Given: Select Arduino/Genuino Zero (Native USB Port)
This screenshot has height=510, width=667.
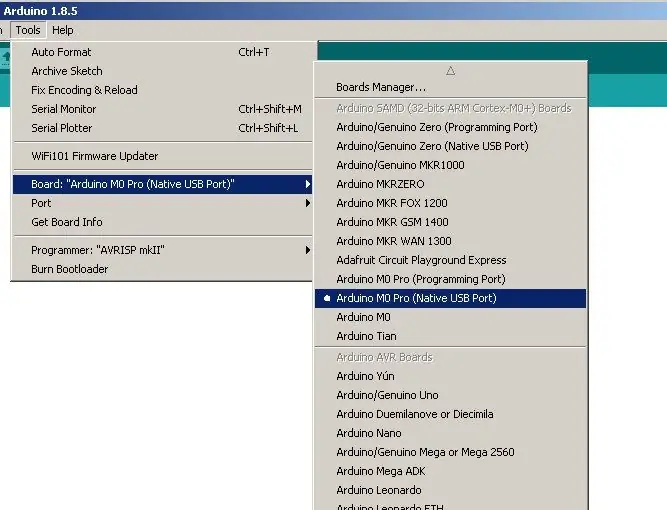Looking at the screenshot, I should (x=450, y=146).
